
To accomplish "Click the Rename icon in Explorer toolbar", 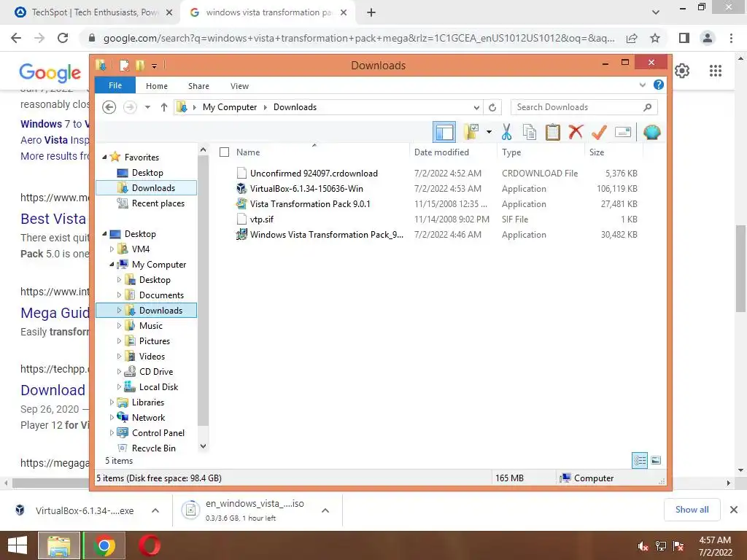I will pos(623,132).
